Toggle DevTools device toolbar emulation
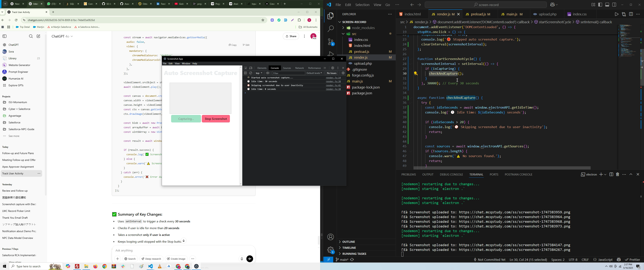The width and height of the screenshot is (644, 270). coord(251,68)
